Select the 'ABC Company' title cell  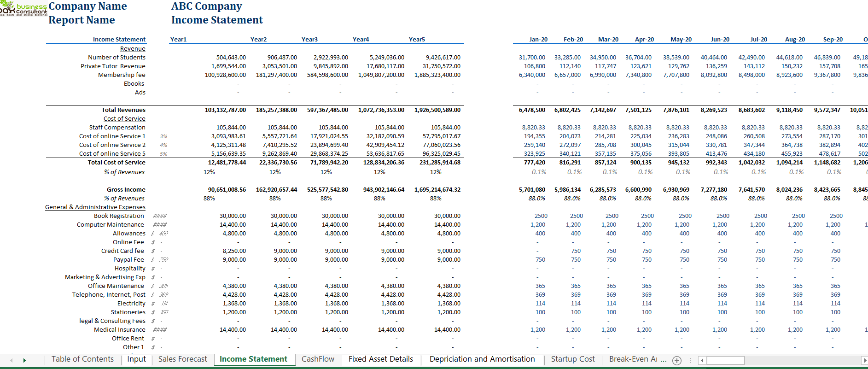pyautogui.click(x=207, y=6)
